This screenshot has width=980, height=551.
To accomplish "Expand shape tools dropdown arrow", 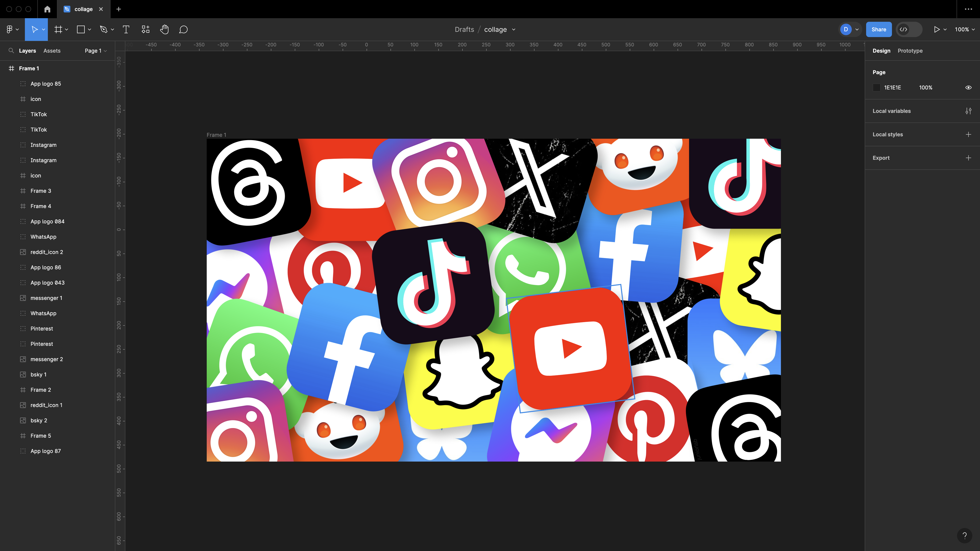I will coord(89,29).
